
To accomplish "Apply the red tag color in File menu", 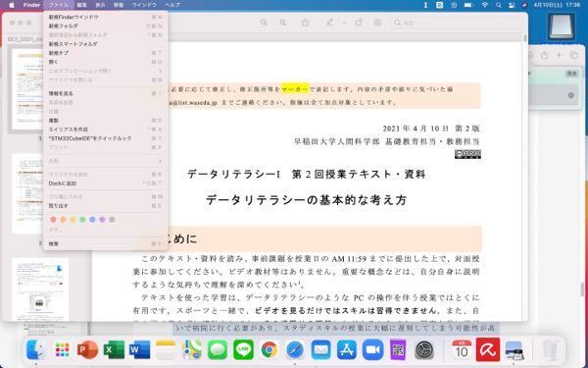I will [x=53, y=219].
